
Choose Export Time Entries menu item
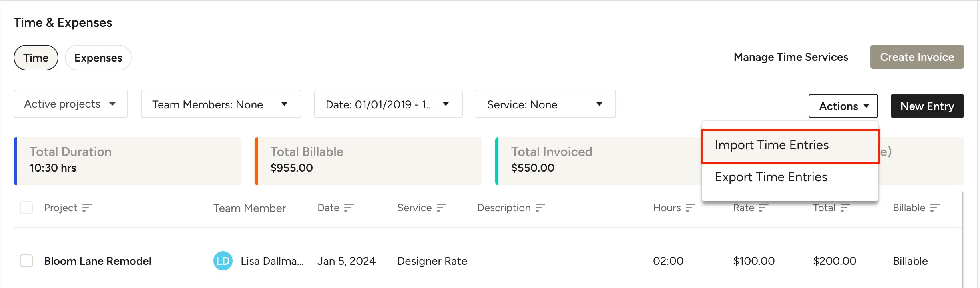point(790,177)
